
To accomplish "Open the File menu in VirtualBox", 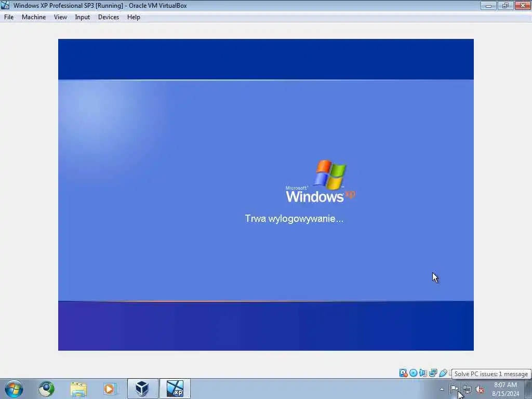I will click(x=9, y=17).
